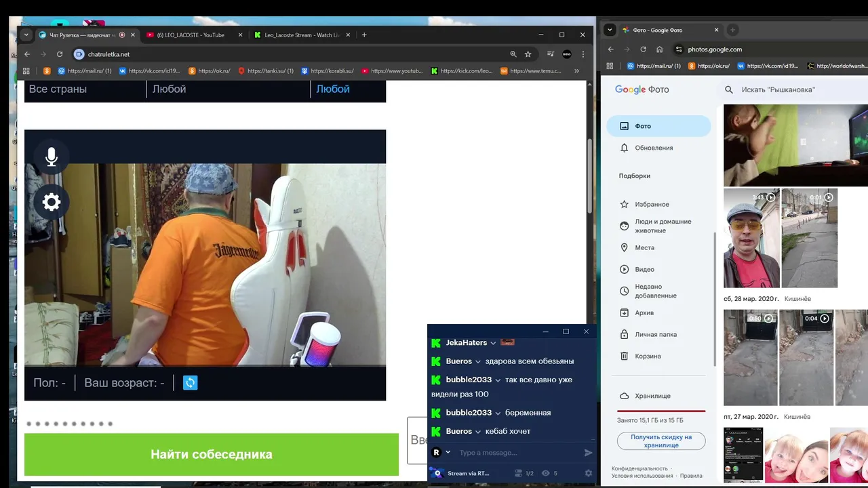This screenshot has width=868, height=488.
Task: Open media control icon in left Chrome toolbar
Action: point(551,54)
